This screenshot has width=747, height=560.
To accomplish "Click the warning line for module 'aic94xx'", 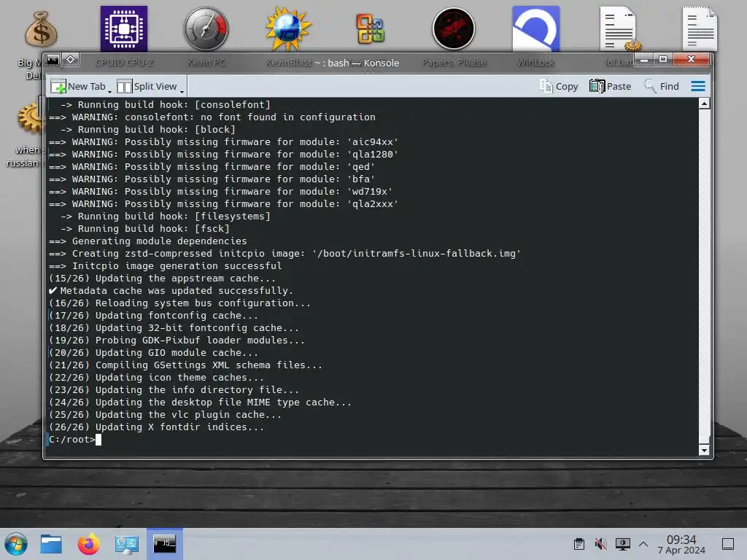I will click(223, 142).
